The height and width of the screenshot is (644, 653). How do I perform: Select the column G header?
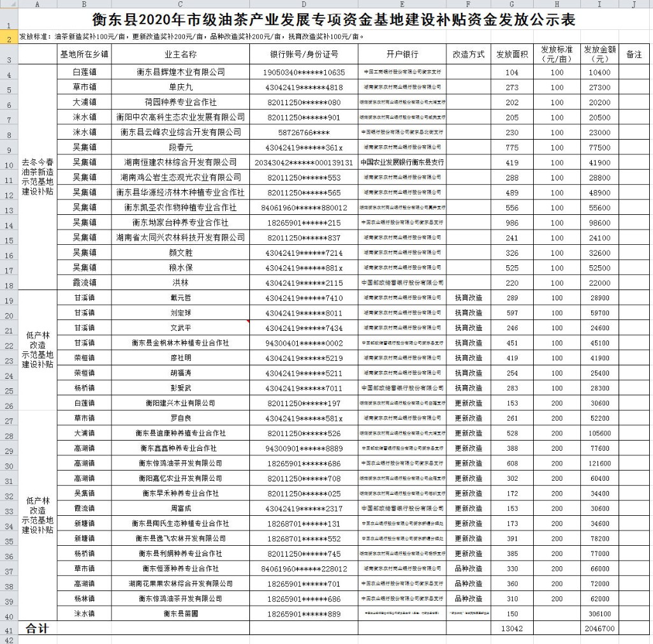tap(511, 4)
